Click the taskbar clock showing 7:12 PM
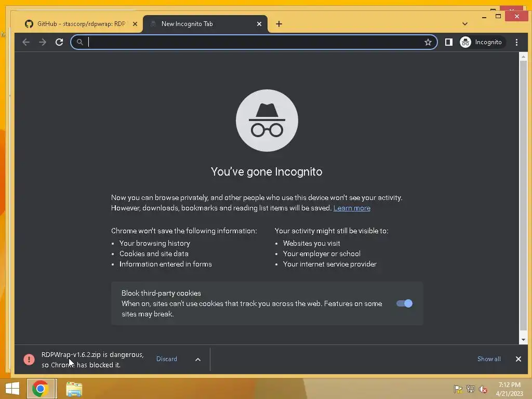This screenshot has height=399, width=532. (x=509, y=389)
